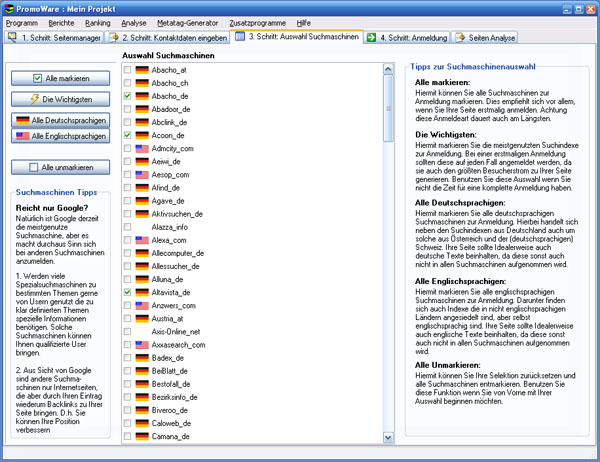Uncheck the Acoon_de checkbox

click(x=127, y=135)
